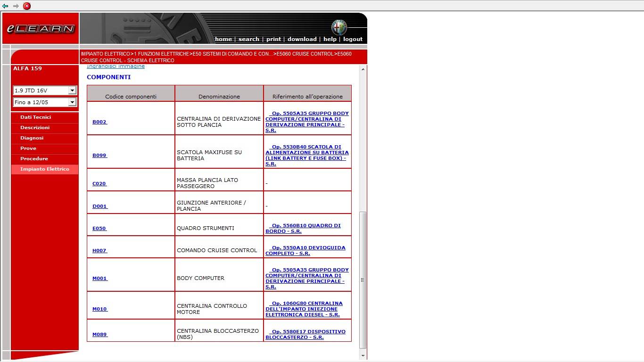644x362 pixels.
Task: Click the eLearn logo
Action: (x=41, y=29)
